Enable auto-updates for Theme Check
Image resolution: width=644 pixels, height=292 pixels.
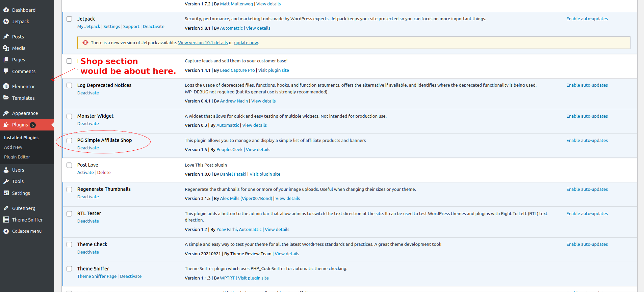587,244
